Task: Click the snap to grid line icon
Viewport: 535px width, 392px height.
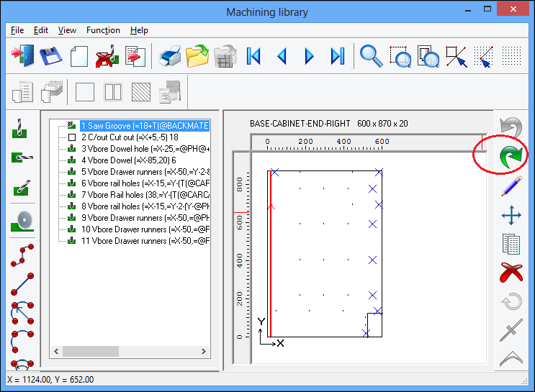Action: 484,56
